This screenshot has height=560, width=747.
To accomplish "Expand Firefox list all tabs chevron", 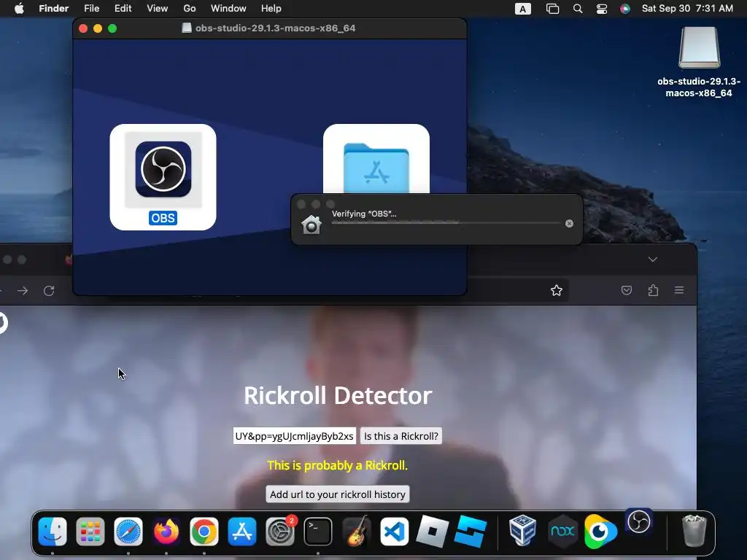I will point(653,260).
